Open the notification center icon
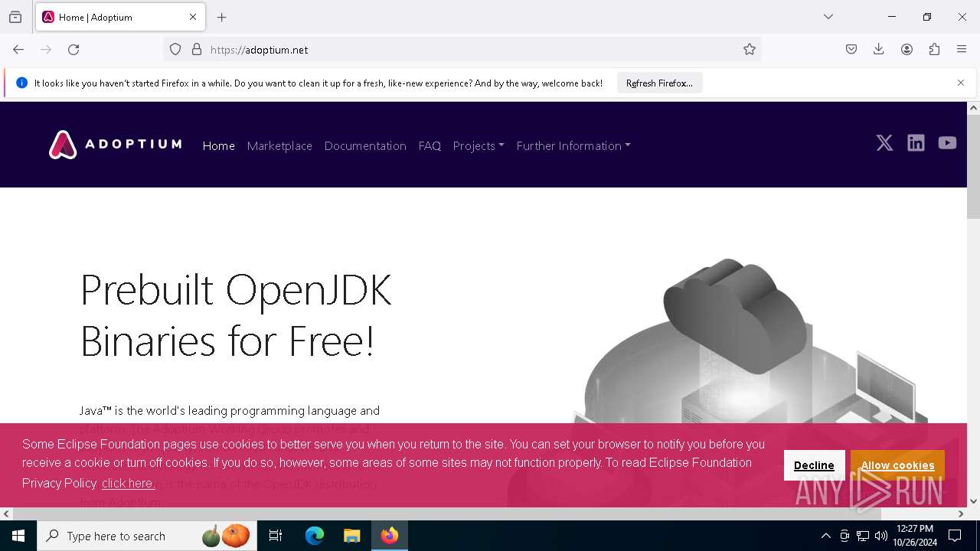The image size is (980, 551). [955, 536]
